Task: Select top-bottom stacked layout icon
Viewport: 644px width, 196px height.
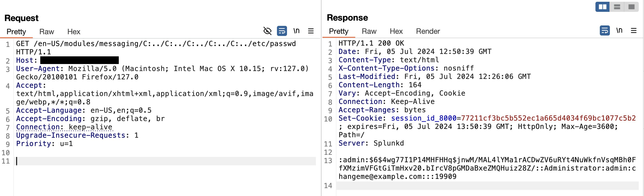Action: click(617, 7)
